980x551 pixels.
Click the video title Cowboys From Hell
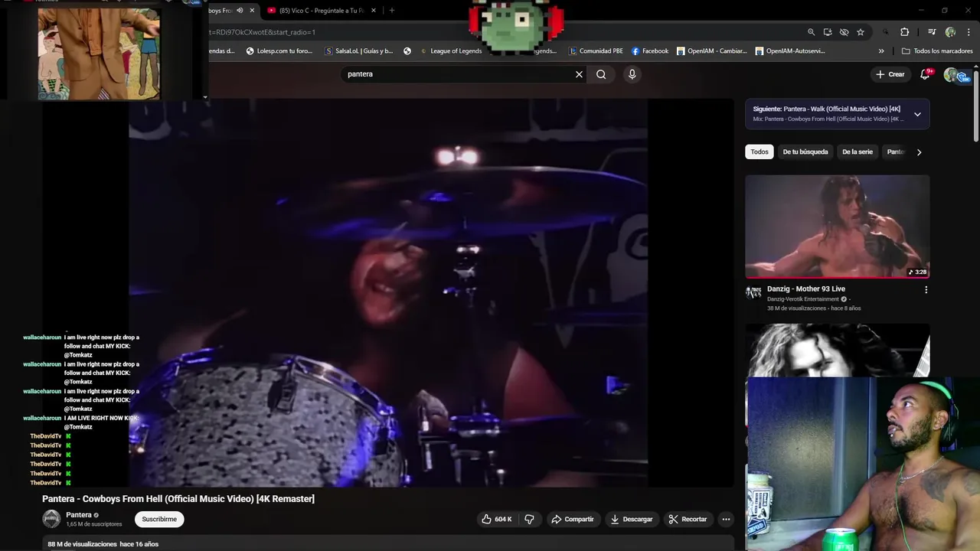[178, 499]
